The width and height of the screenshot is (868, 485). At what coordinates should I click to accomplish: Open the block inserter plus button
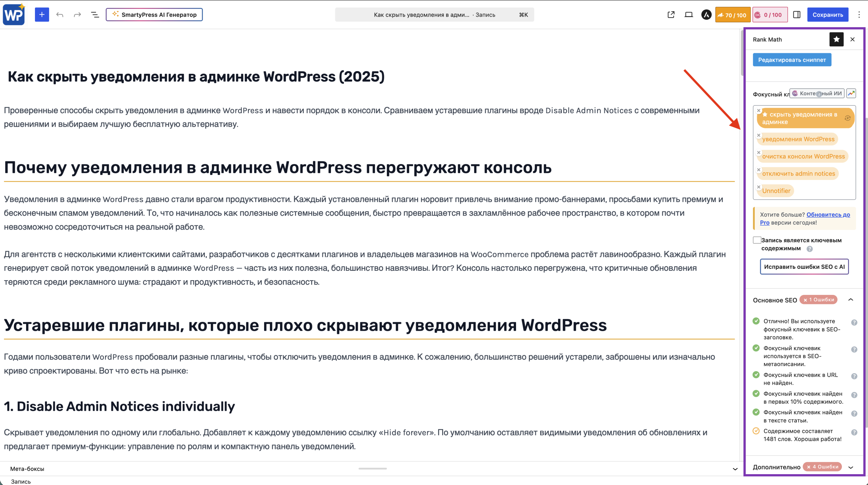coord(42,15)
